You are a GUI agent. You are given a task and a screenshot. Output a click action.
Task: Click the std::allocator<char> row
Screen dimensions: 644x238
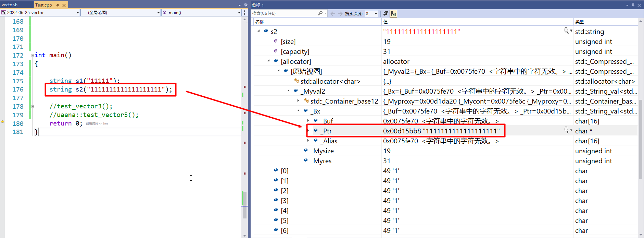[445, 81]
